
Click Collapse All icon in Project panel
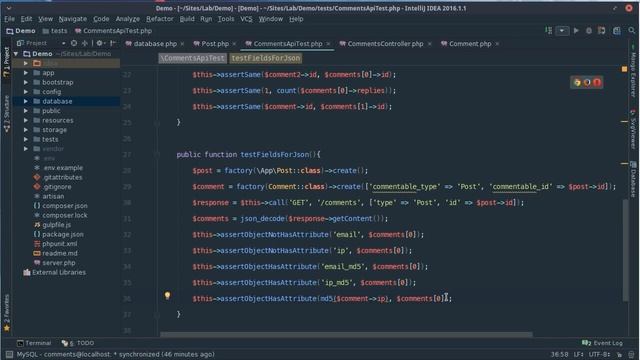pos(84,43)
